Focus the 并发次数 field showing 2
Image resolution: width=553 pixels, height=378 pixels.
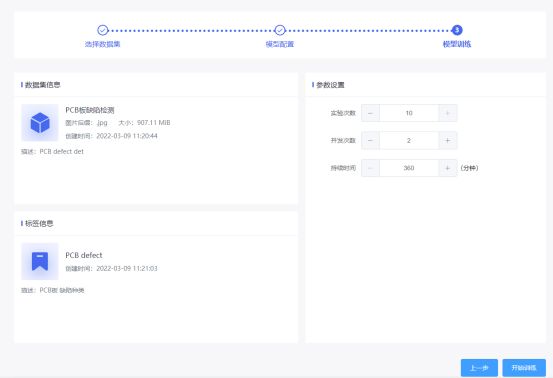(409, 140)
